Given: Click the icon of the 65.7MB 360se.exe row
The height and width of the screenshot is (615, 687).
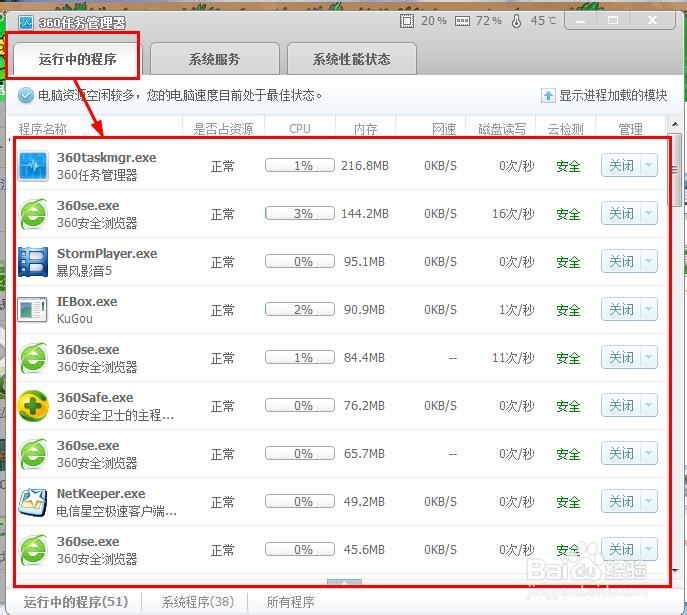Looking at the screenshot, I should click(33, 454).
